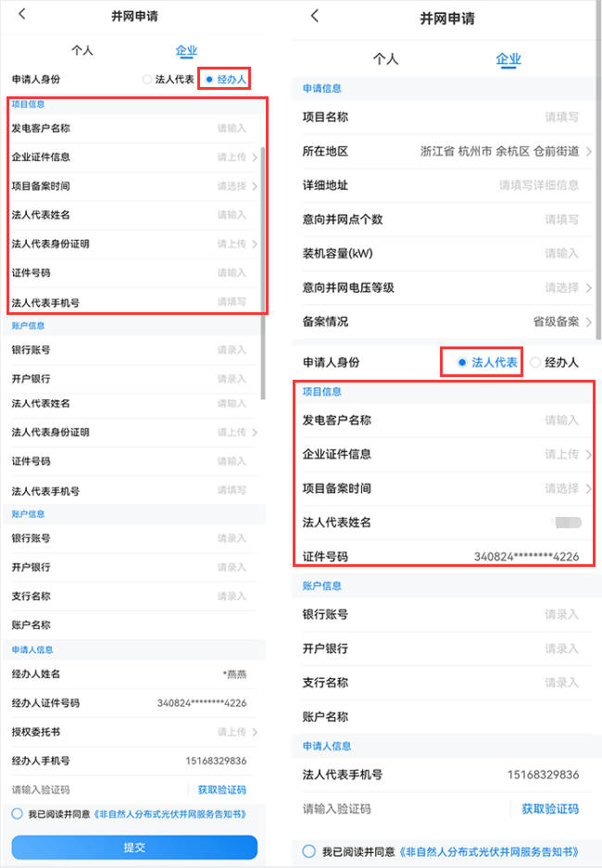
Task: Open 备案情况 省级备案 chevron
Action: pyautogui.click(x=588, y=321)
